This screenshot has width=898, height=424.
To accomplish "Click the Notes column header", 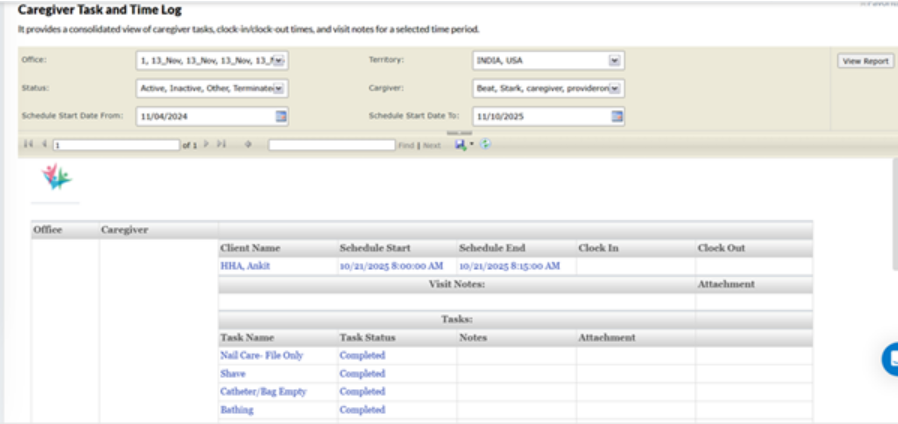I will click(x=473, y=337).
